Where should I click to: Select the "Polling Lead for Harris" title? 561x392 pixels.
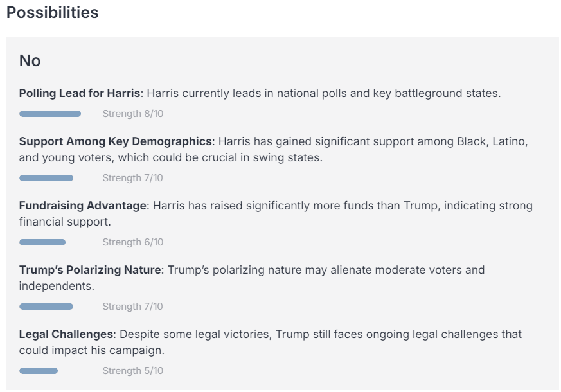tap(79, 93)
